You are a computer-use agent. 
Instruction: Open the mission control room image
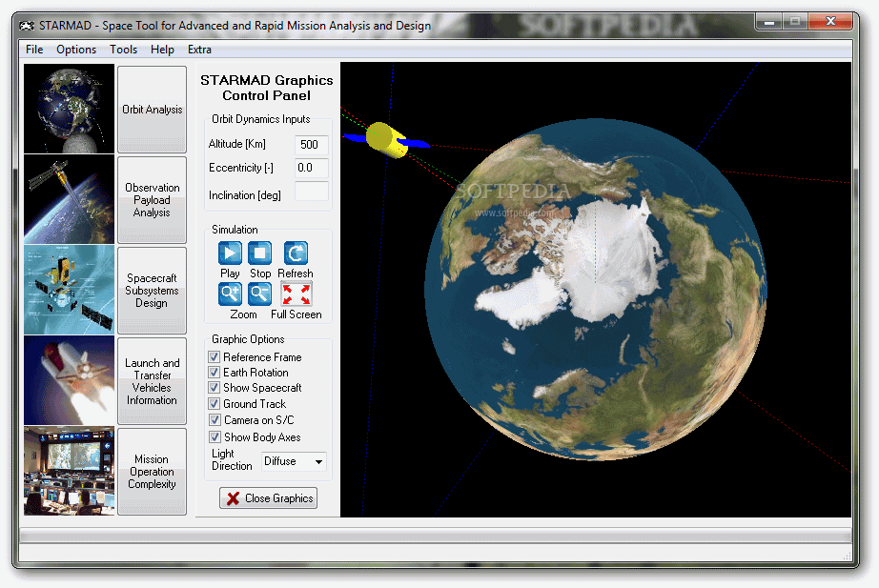coord(69,471)
